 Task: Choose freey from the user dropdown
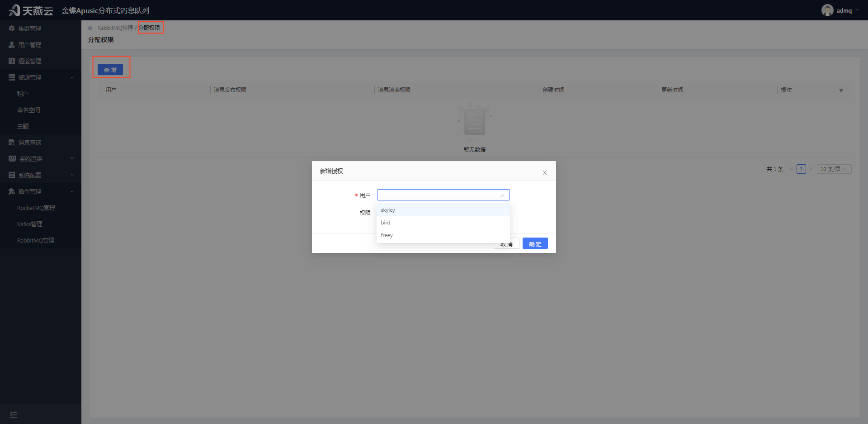click(443, 235)
